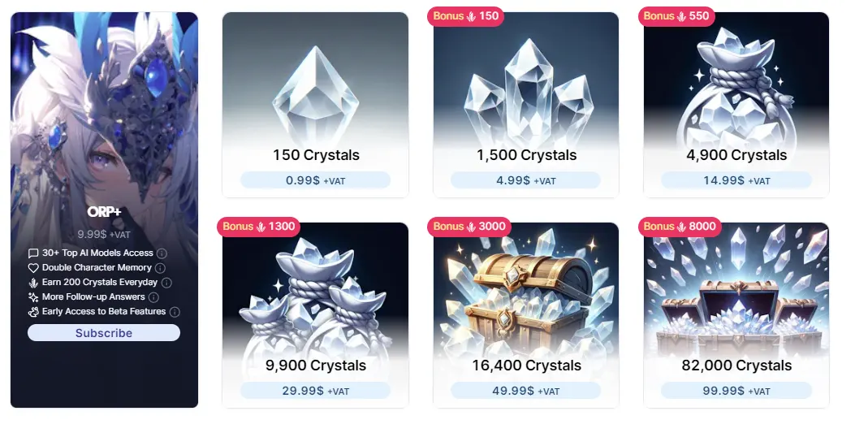The image size is (868, 424).
Task: Click the chat bubble icon for AI Models Access
Action: 33,253
